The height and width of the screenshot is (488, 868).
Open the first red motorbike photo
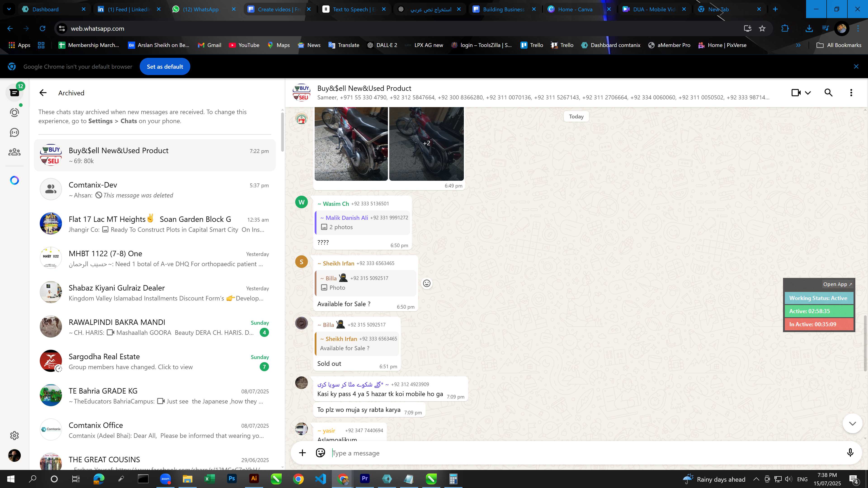point(351,143)
